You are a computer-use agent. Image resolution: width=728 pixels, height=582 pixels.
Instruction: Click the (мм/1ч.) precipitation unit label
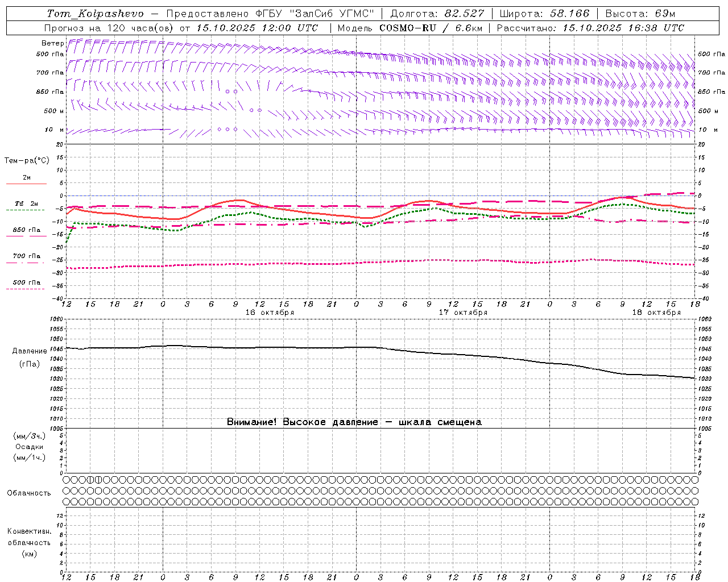point(30,458)
